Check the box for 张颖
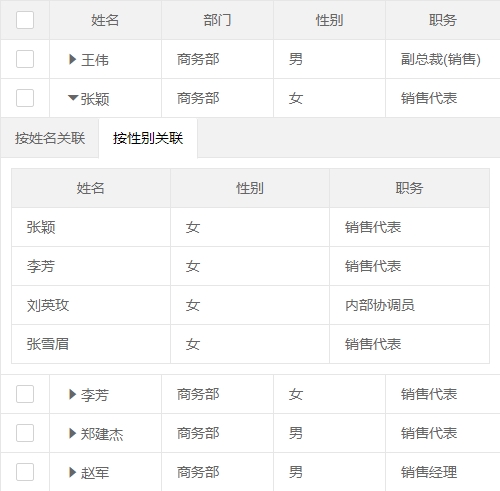500x491 pixels. (25, 98)
